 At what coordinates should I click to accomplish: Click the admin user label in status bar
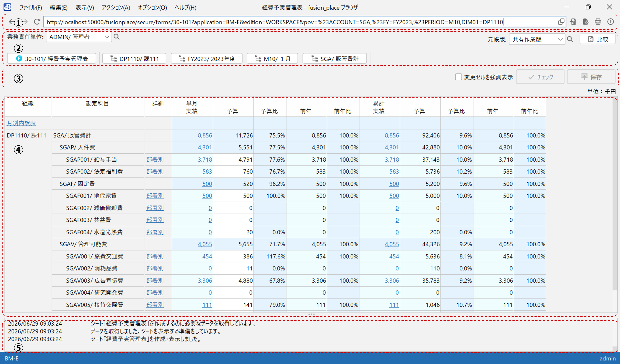pyautogui.click(x=607, y=358)
